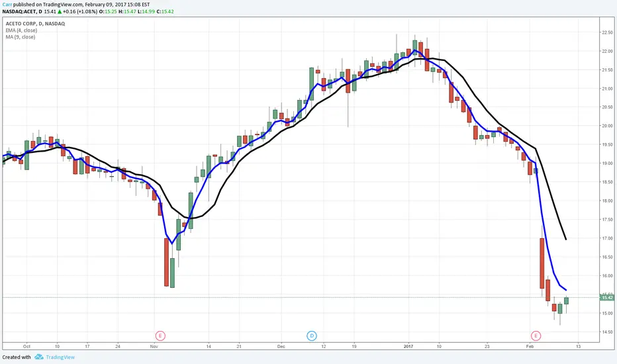
Task: Click the February earnings E marker
Action: pyautogui.click(x=536, y=336)
